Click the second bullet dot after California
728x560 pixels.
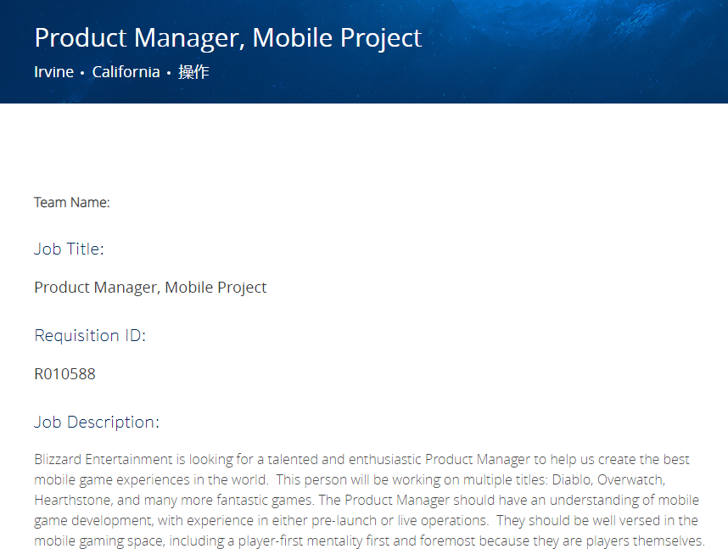pos(169,73)
